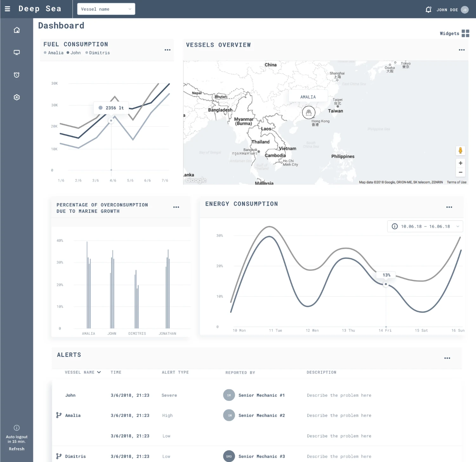This screenshot has height=462, width=476.
Task: Open the Widgets grid icon
Action: click(465, 33)
